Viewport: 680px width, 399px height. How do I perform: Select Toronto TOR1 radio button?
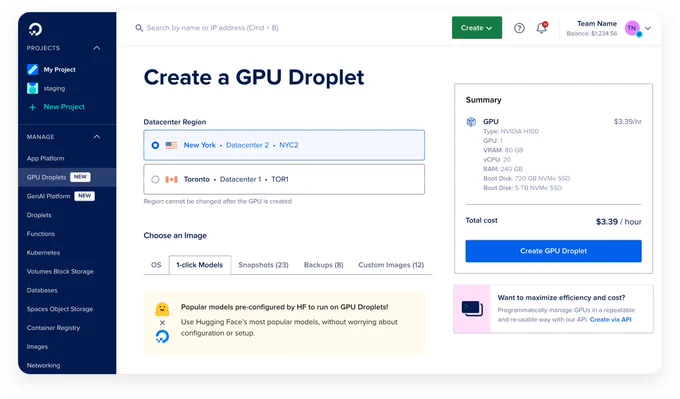tap(155, 180)
